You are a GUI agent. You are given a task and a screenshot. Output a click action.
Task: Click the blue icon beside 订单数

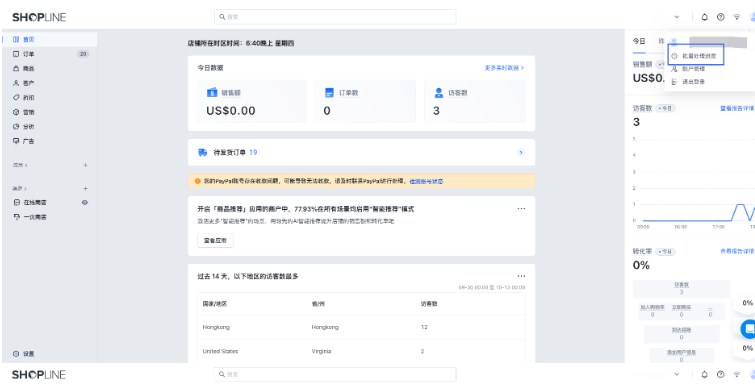(329, 92)
